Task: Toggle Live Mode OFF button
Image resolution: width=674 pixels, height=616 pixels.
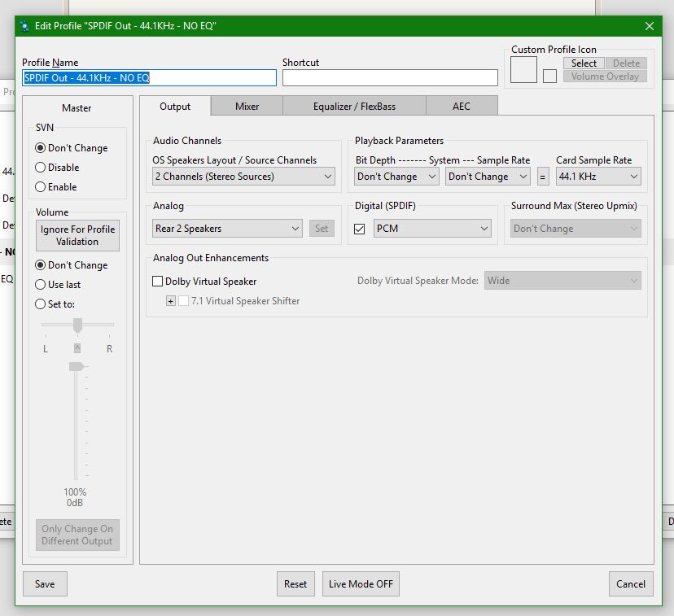Action: click(361, 583)
